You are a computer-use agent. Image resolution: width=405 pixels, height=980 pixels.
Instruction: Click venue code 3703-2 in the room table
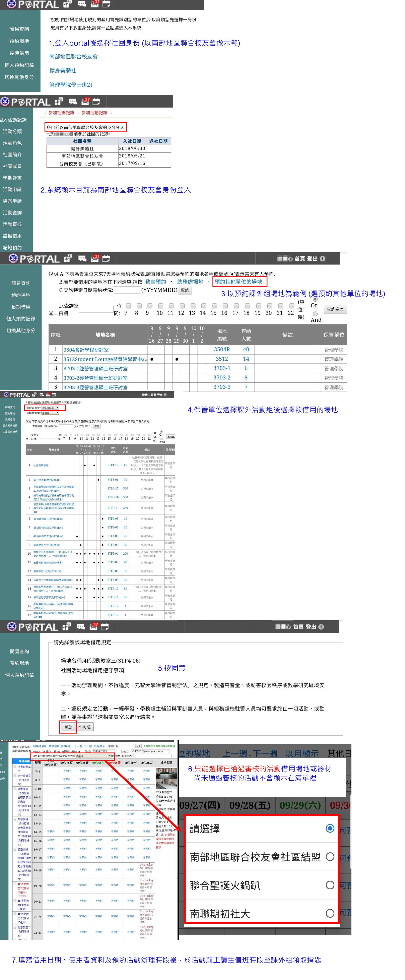[222, 377]
